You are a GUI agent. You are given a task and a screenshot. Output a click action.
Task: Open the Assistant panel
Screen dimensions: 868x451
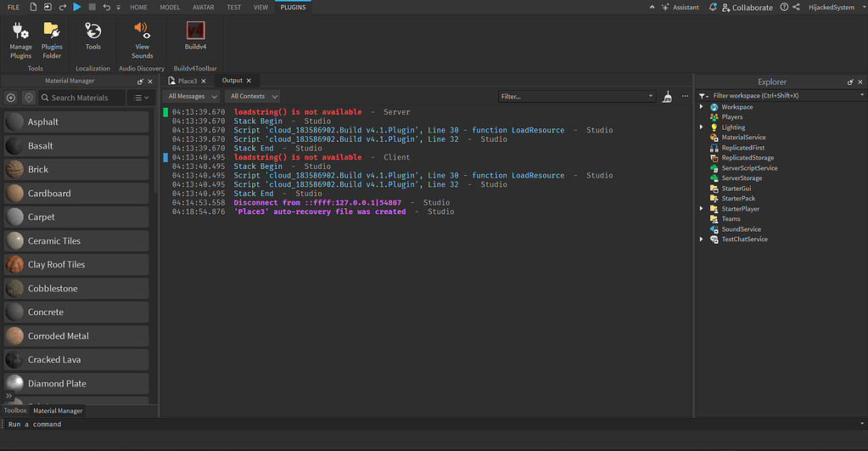[680, 8]
